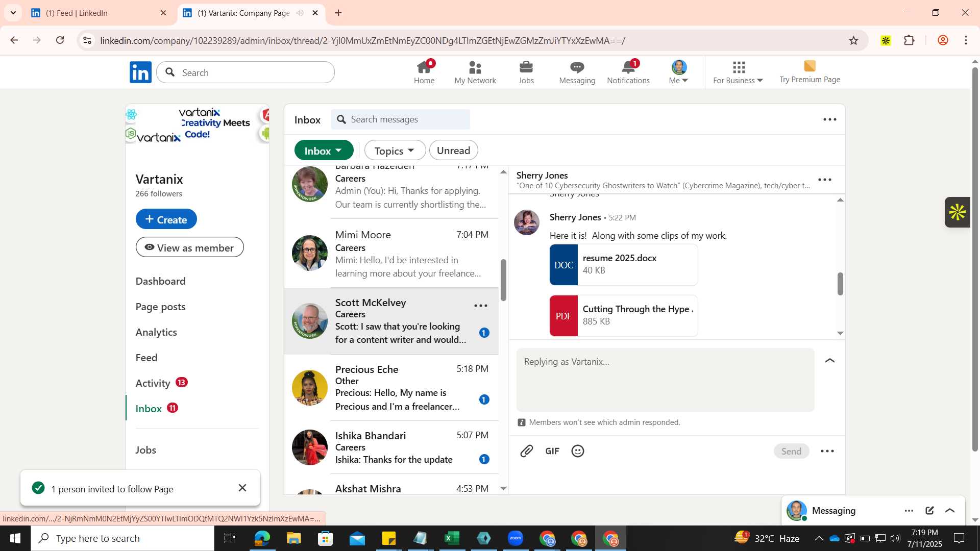980x551 pixels.
Task: Open tab search dropdown arrow
Action: [x=13, y=13]
